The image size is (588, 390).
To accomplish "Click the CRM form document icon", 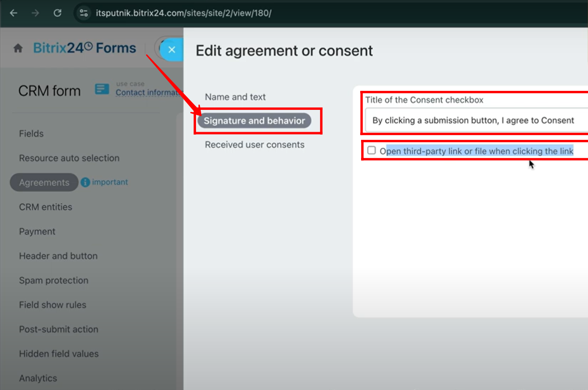I will (x=102, y=89).
